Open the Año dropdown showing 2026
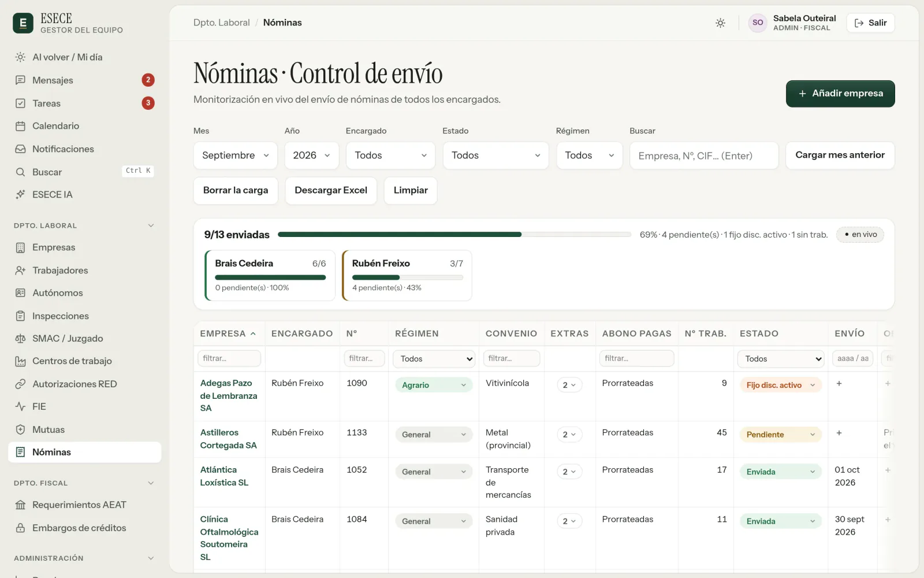This screenshot has width=924, height=578. pyautogui.click(x=311, y=155)
